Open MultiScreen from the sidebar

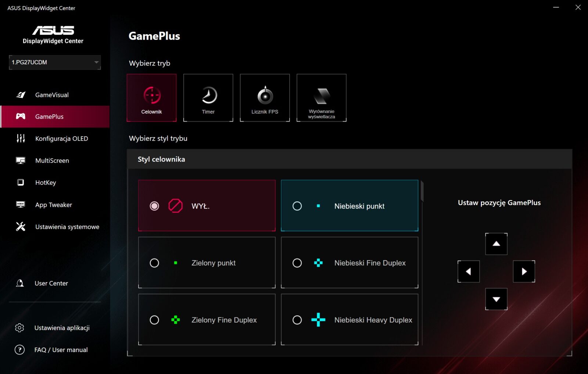(x=52, y=160)
